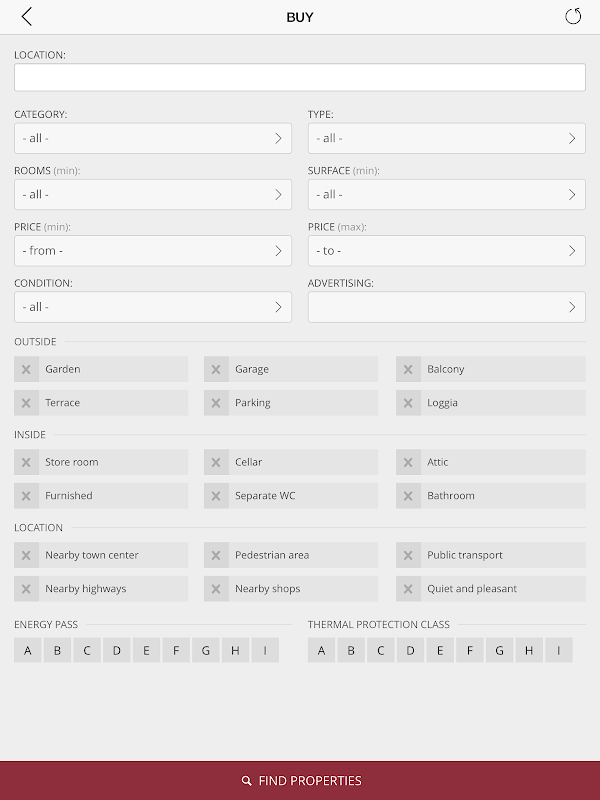The width and height of the screenshot is (600, 800).
Task: Open the Category dropdown
Action: (153, 139)
